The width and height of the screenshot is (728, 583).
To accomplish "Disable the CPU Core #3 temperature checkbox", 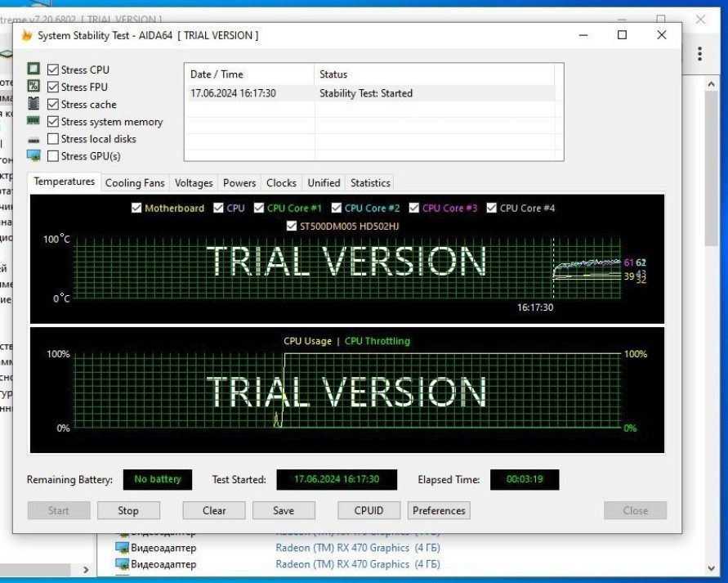I will pos(416,208).
